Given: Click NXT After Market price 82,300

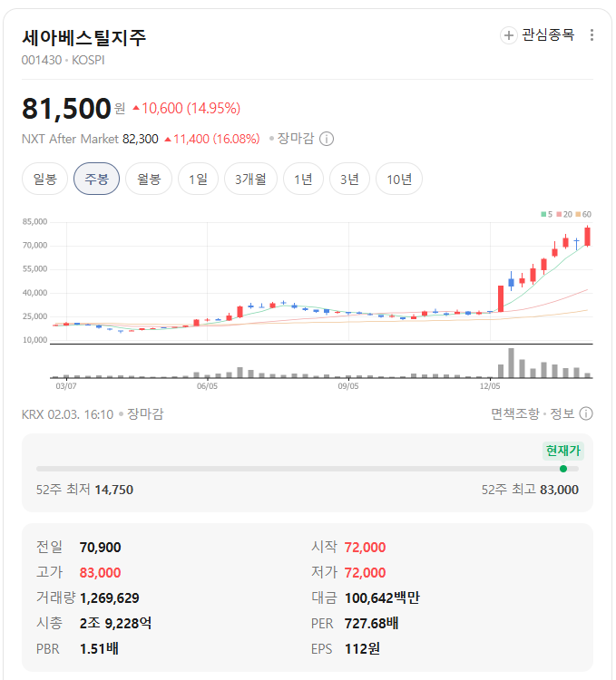Looking at the screenshot, I should [140, 139].
